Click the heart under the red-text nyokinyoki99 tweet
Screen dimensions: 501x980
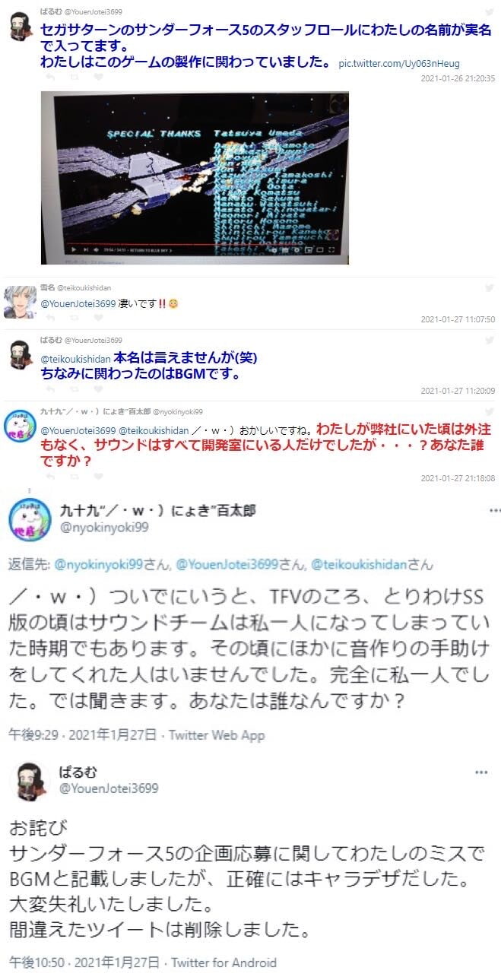click(x=100, y=477)
